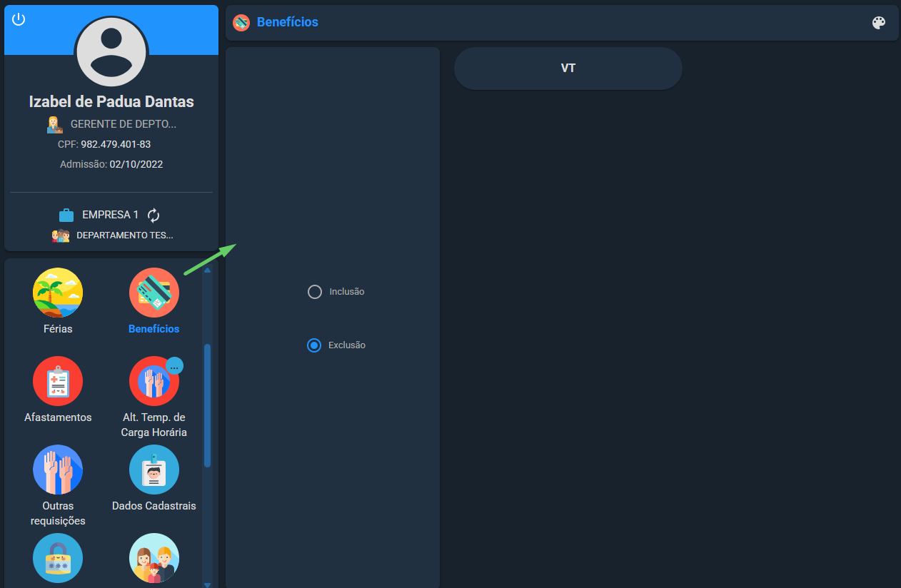Open the Afastamentos clipboard icon
901x588 pixels.
58,381
